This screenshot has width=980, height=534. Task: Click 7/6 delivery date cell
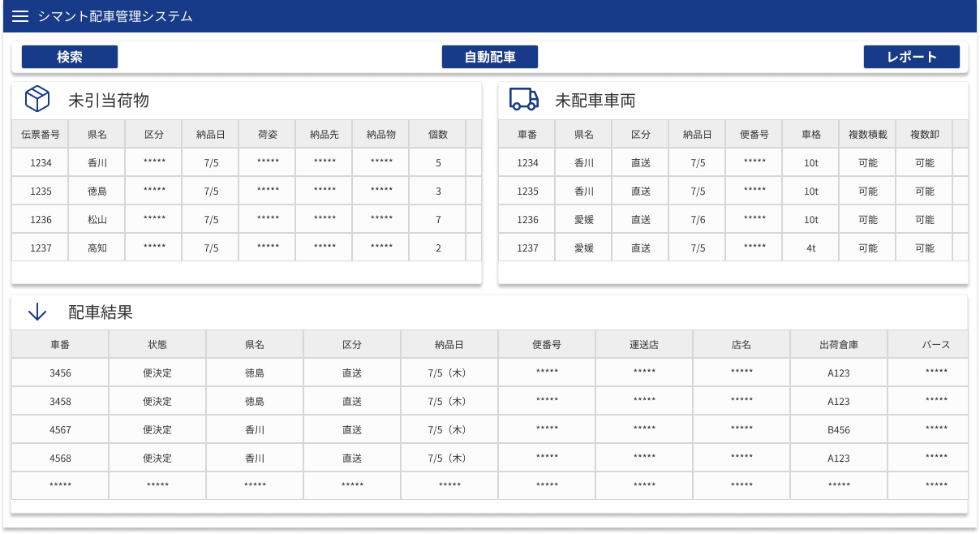click(698, 219)
